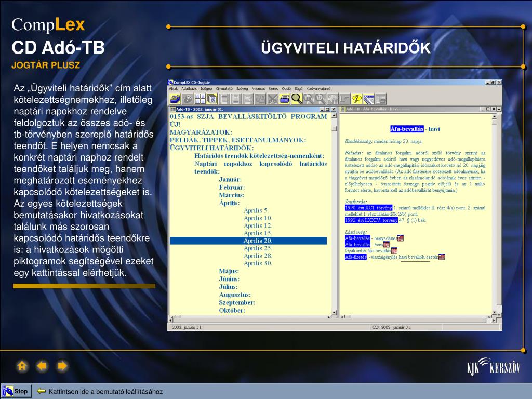Open the Súgó menu
Image resolution: width=532 pixels, height=399 pixels.
[x=299, y=89]
